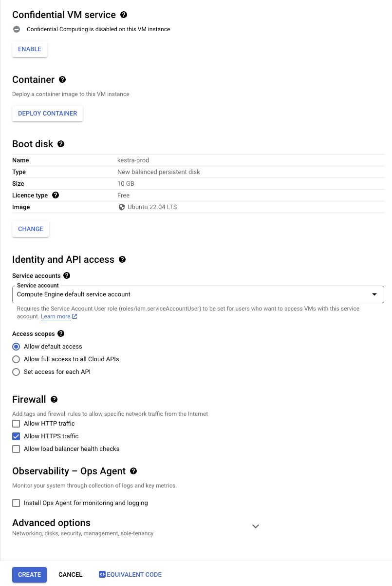Click help icon for Observability Ops Agent
Screen dimensions: 392x586
[x=133, y=471]
